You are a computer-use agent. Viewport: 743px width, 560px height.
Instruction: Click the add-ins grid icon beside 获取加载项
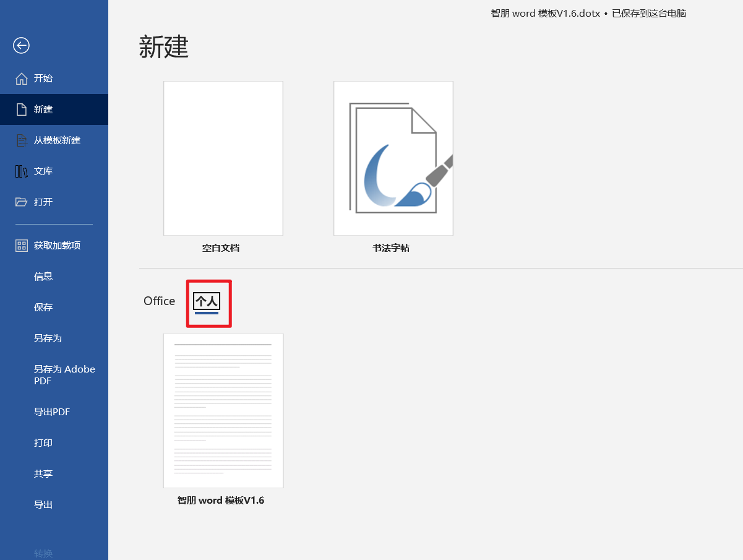pos(22,246)
